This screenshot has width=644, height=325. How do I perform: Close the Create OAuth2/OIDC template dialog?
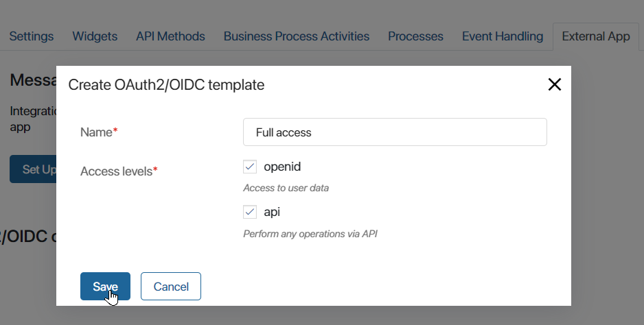pos(555,84)
